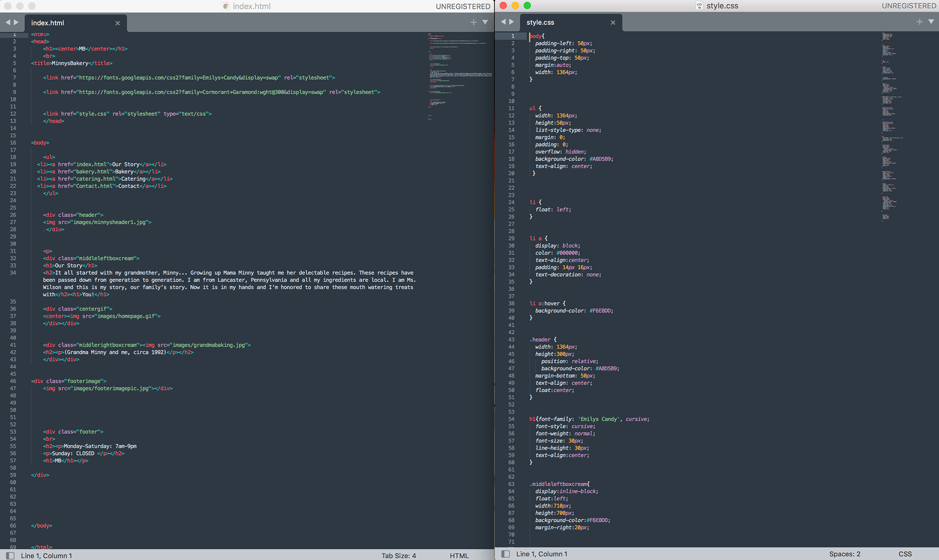Viewport: 939px width, 560px height.
Task: Click Our Story list item line
Action: coord(102,164)
